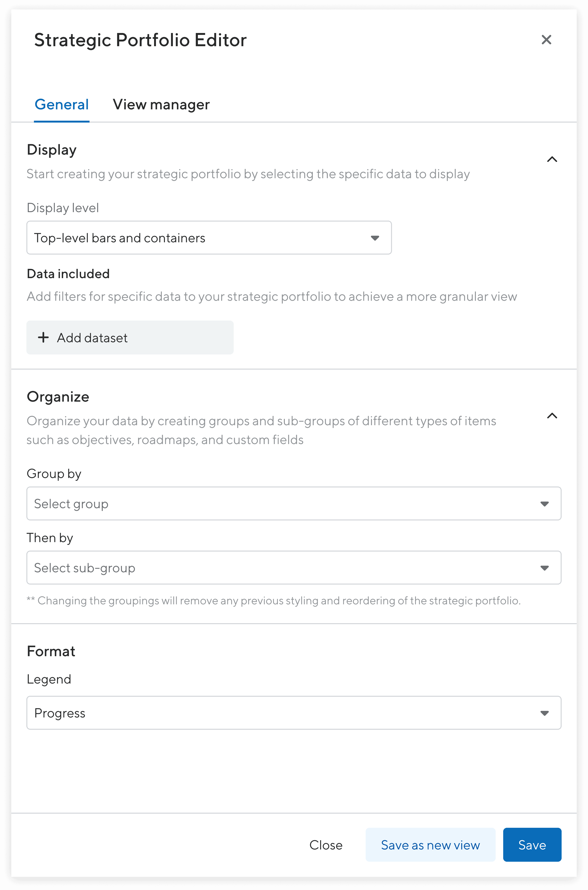Viewport: 588px width, 890px height.
Task: Click the Add dataset button
Action: pyautogui.click(x=130, y=338)
